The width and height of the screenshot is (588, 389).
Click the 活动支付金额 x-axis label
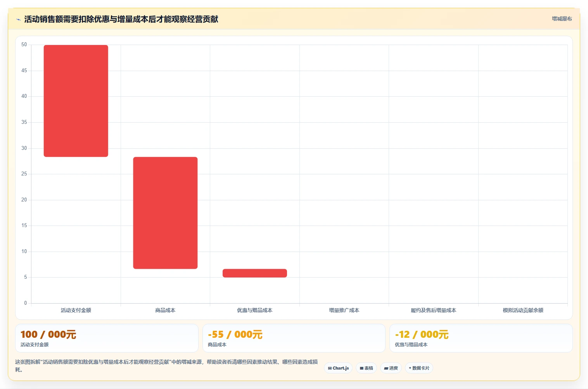pyautogui.click(x=76, y=310)
